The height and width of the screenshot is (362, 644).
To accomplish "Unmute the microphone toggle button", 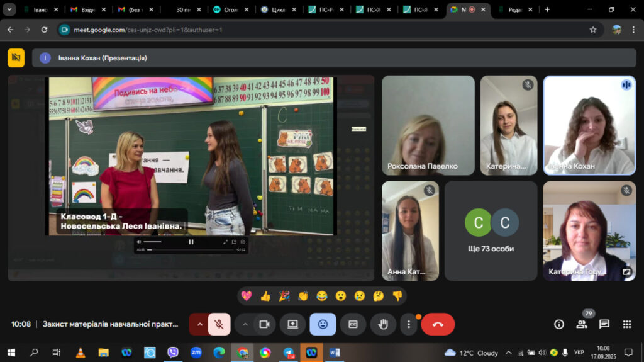I will 219,324.
